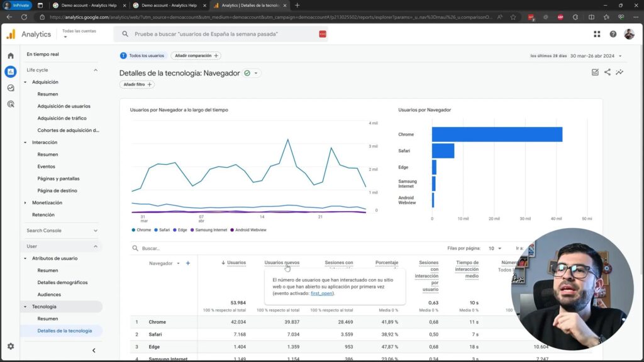Add page to favorites star

tap(513, 17)
